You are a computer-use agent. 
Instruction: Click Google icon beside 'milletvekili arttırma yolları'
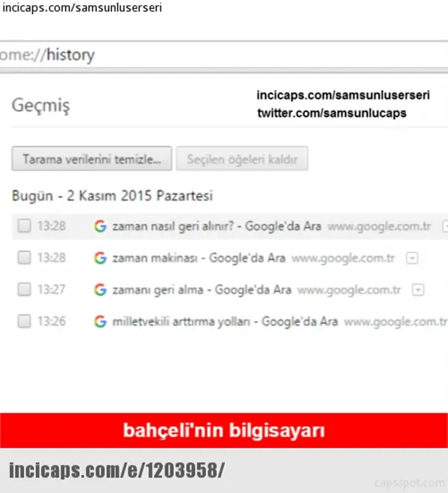tap(100, 322)
